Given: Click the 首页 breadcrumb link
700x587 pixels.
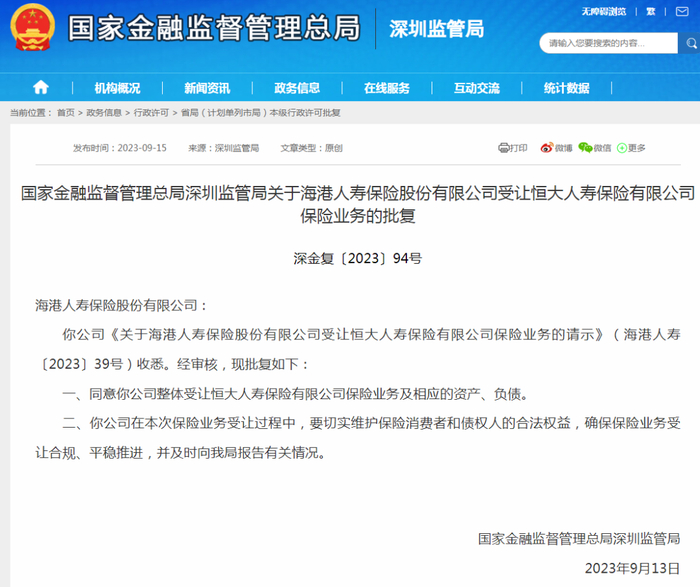Looking at the screenshot, I should click(x=66, y=113).
